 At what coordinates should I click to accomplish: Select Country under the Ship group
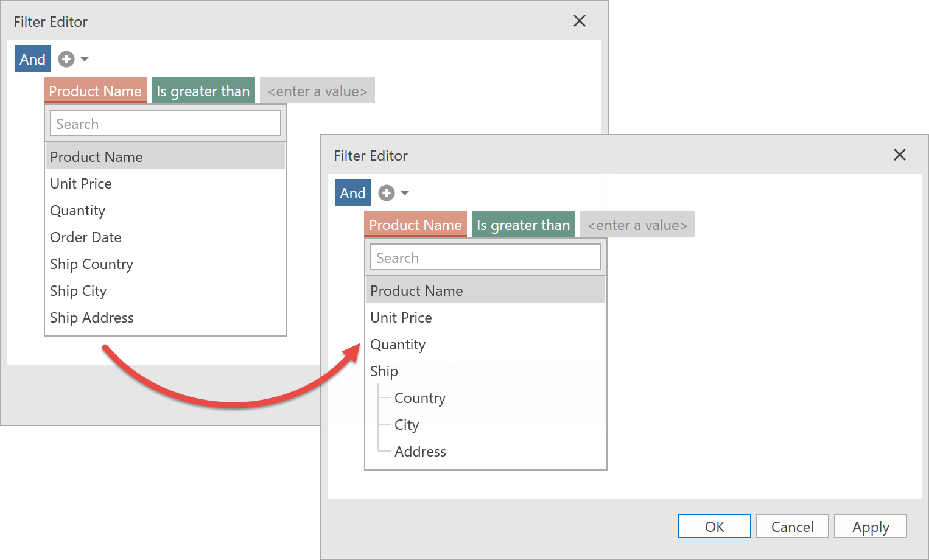[x=420, y=398]
